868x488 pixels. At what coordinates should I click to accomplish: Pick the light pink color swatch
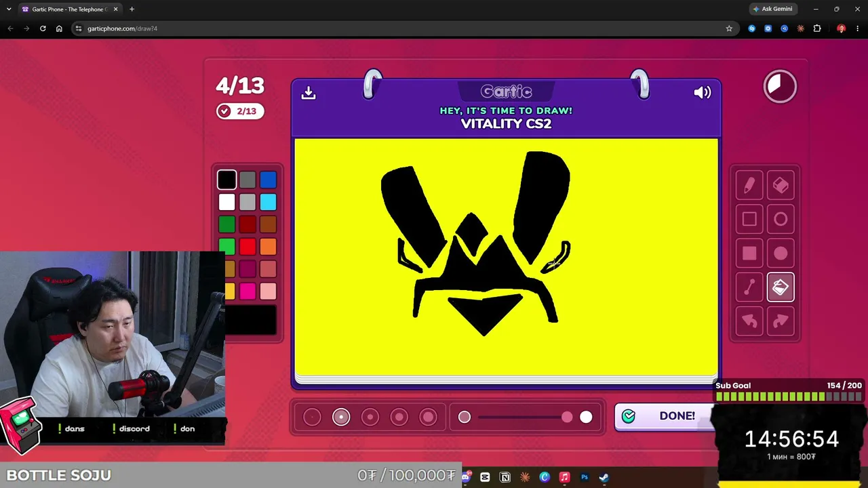click(x=268, y=291)
